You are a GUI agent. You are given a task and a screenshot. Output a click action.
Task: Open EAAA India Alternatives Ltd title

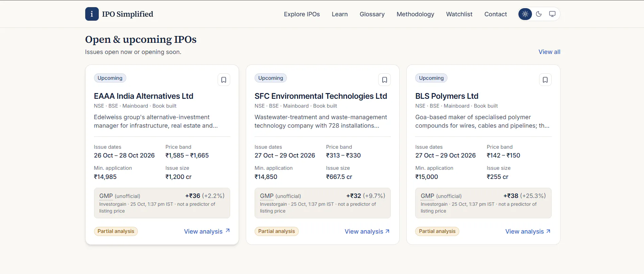(144, 96)
